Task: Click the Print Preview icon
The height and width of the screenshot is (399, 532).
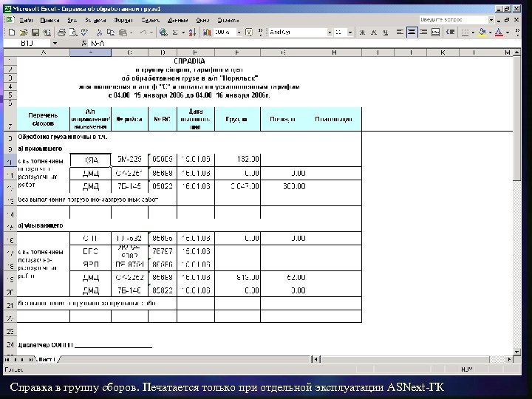Action: [73, 33]
